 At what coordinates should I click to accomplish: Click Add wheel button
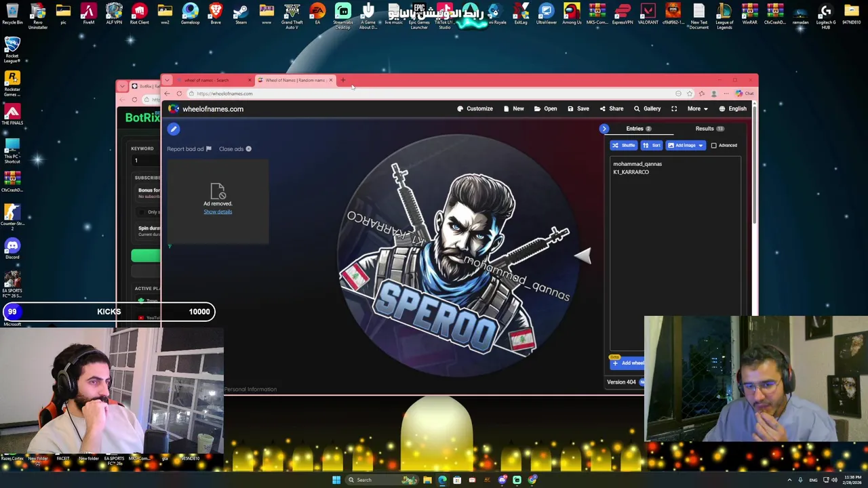tap(628, 363)
